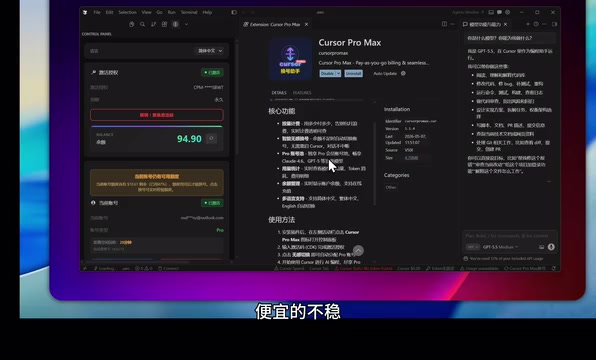Open the File menu

97,12
